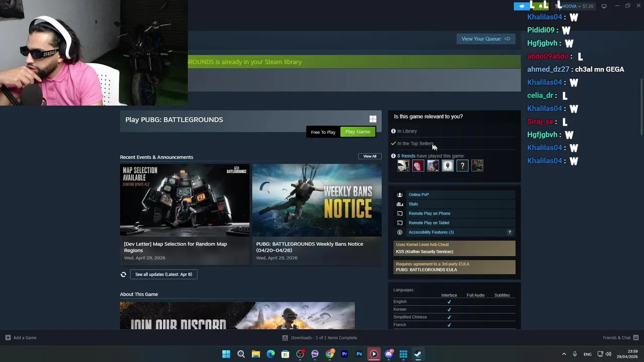Click the Online PvP people icon
This screenshot has width=644, height=362.
[399, 195]
